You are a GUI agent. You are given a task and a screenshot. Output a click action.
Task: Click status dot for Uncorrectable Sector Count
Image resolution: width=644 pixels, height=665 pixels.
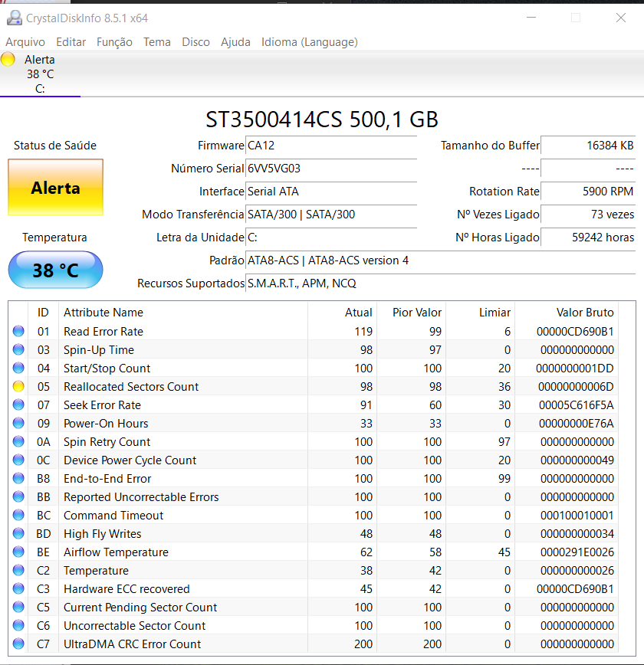[18, 625]
